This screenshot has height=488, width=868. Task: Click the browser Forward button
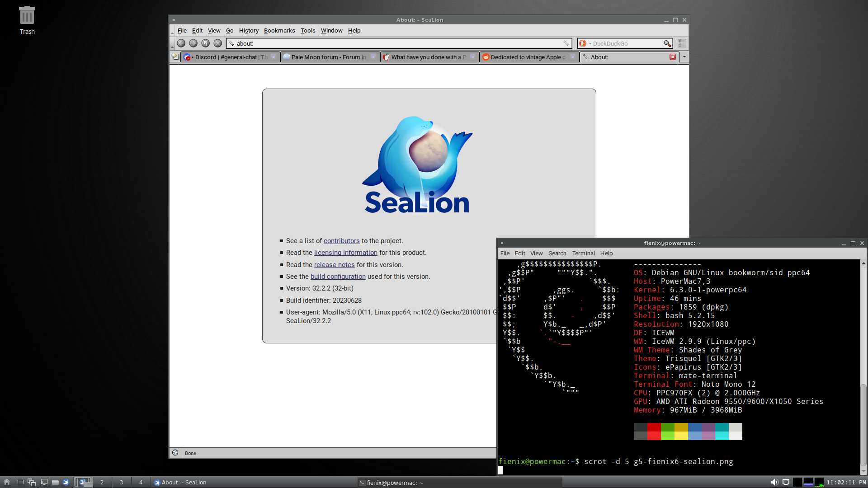coord(193,43)
